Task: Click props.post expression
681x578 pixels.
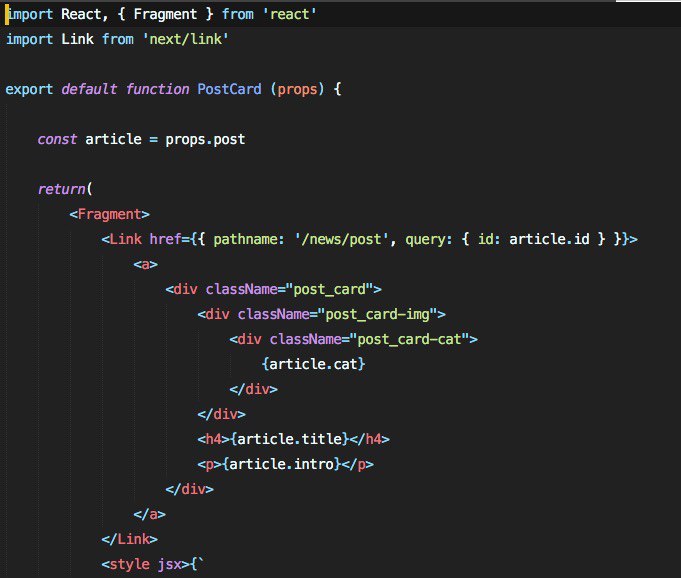Action: [205, 140]
